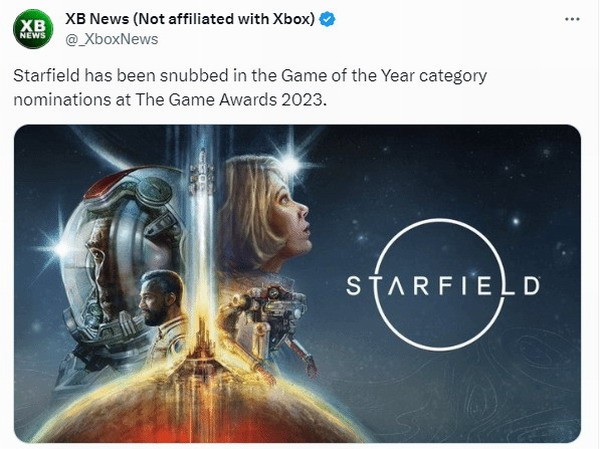
Task: Click the bright star beside the woman's head
Action: click(292, 158)
